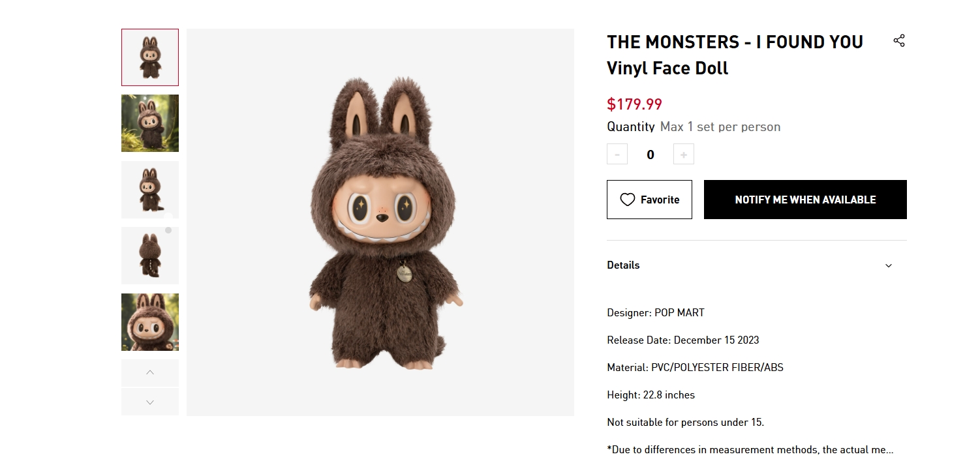Add doll to favorites with Favorite button
980x463 pixels.
click(x=649, y=200)
